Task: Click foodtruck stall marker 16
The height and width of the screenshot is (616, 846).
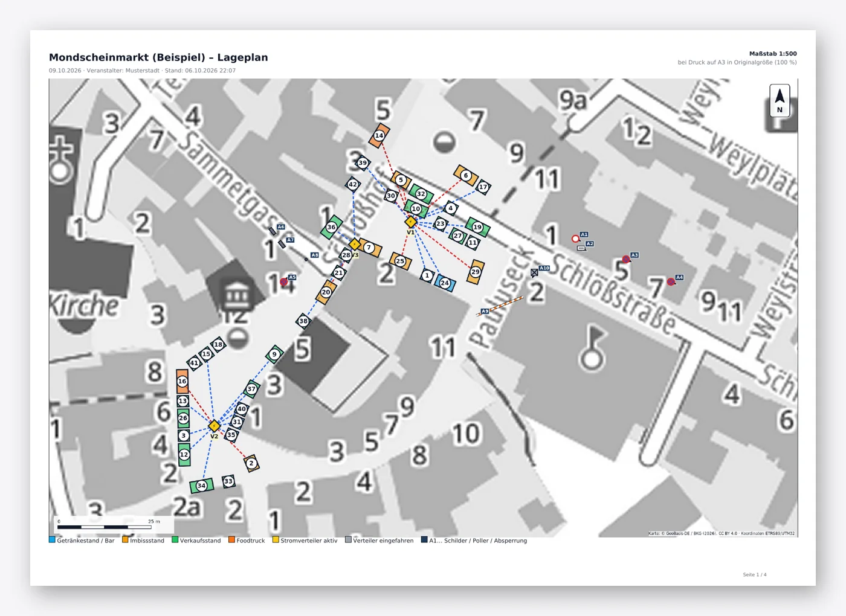Action: click(182, 382)
